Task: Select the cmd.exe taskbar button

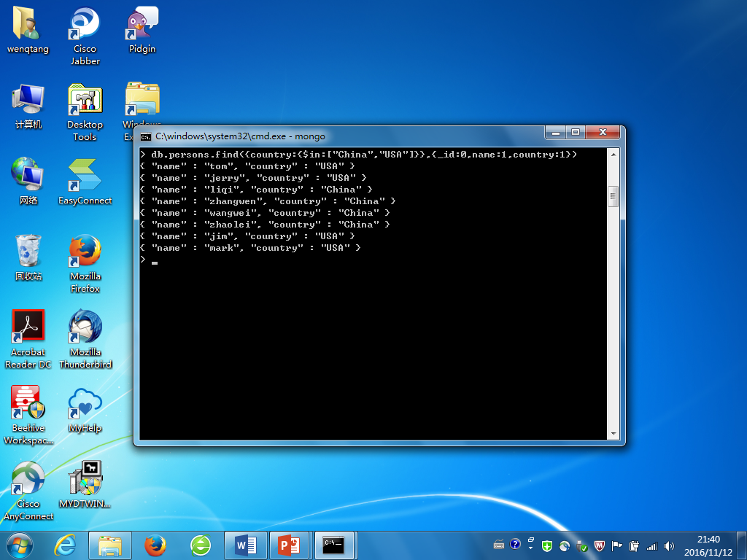Action: (333, 545)
